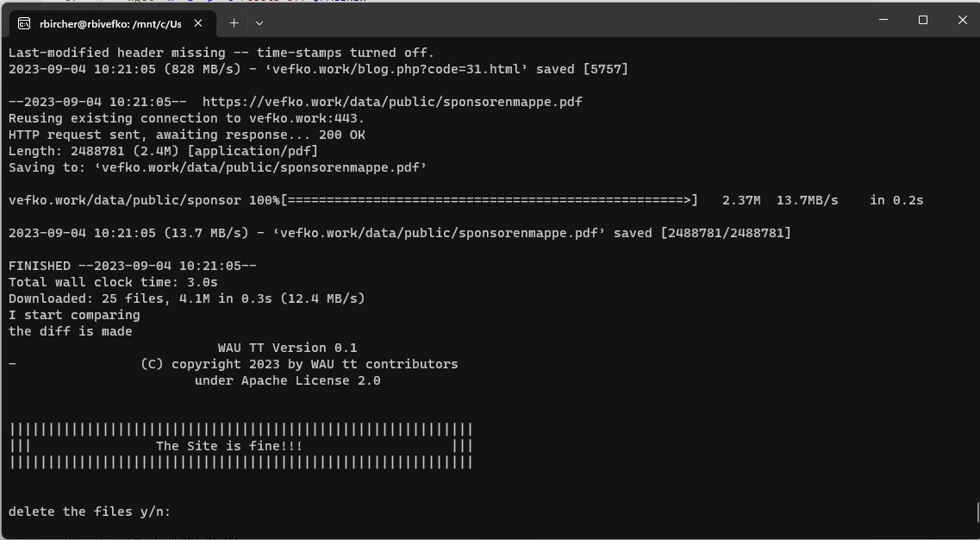980x540 pixels.
Task: Click the wget download progress bar
Action: 489,200
